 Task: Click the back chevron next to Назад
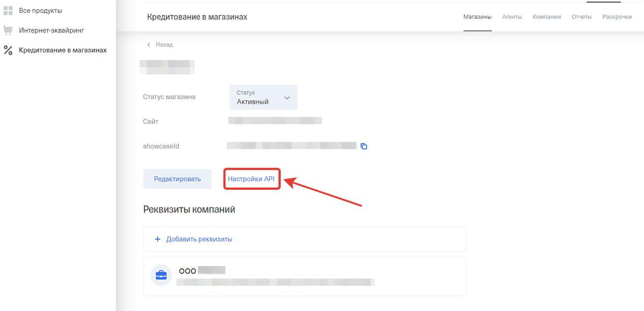(x=149, y=45)
